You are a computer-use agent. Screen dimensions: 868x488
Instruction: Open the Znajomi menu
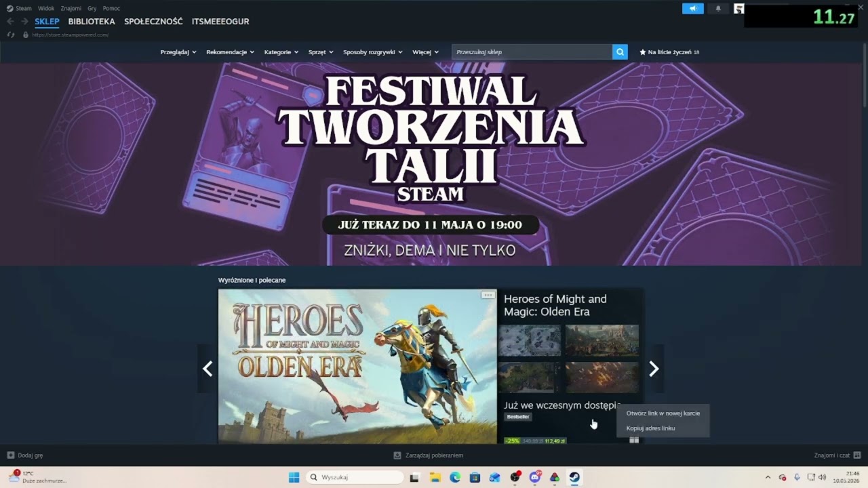[71, 8]
